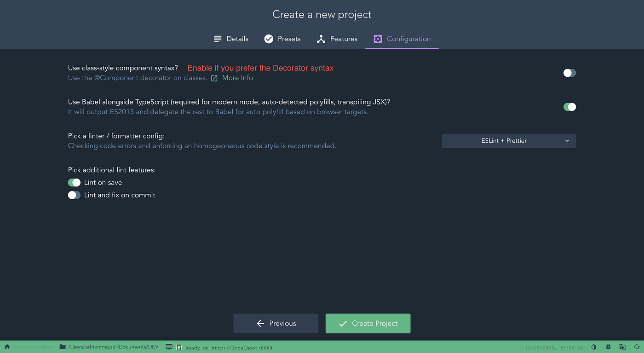
Task: Click the external link icon beside More Info
Action: [x=214, y=78]
